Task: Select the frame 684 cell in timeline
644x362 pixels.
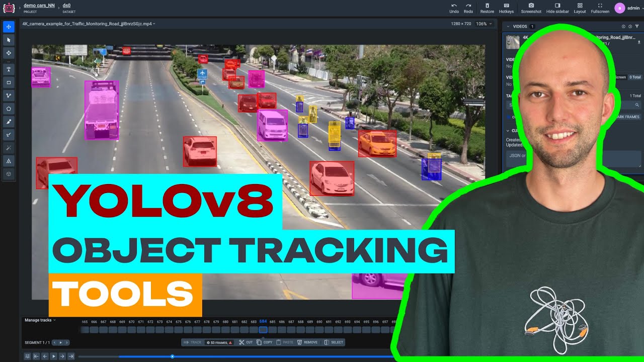Action: tap(263, 330)
